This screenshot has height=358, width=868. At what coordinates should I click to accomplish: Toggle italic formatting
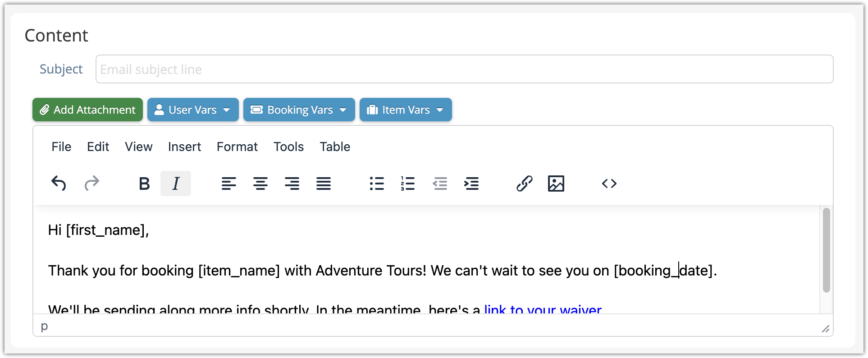coord(176,184)
